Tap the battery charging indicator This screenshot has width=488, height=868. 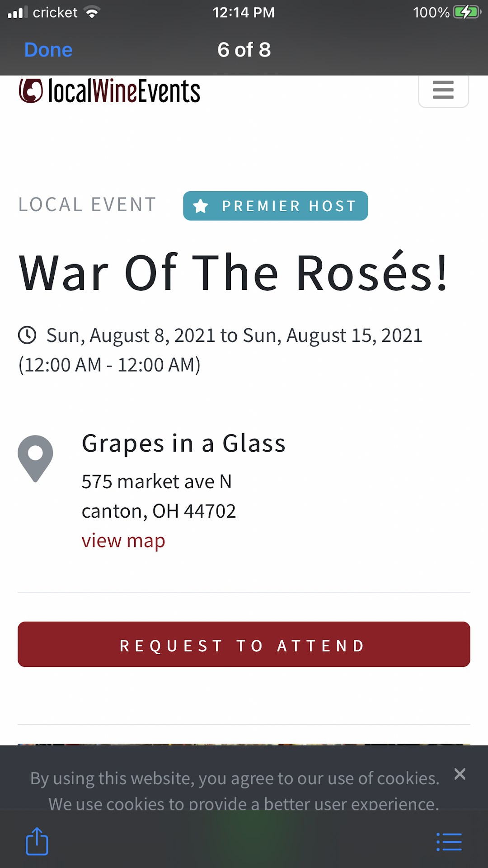tap(466, 12)
